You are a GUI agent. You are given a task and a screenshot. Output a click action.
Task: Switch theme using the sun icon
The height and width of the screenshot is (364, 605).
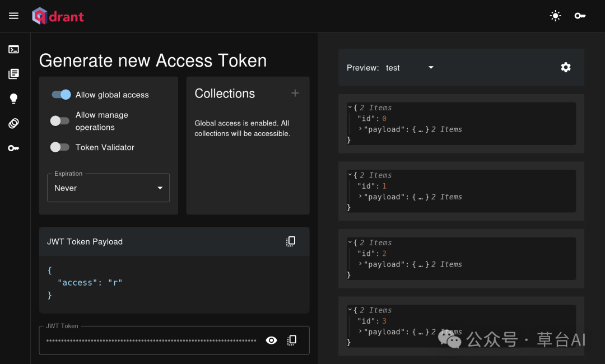pos(555,16)
